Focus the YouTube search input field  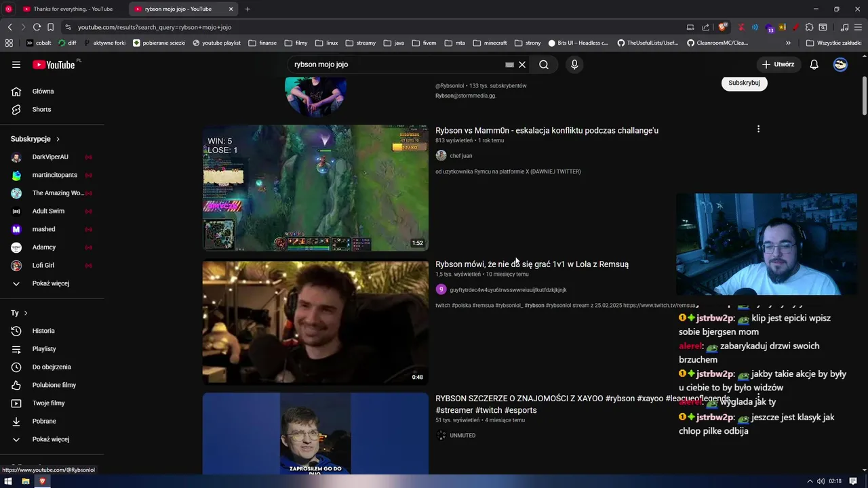click(397, 64)
